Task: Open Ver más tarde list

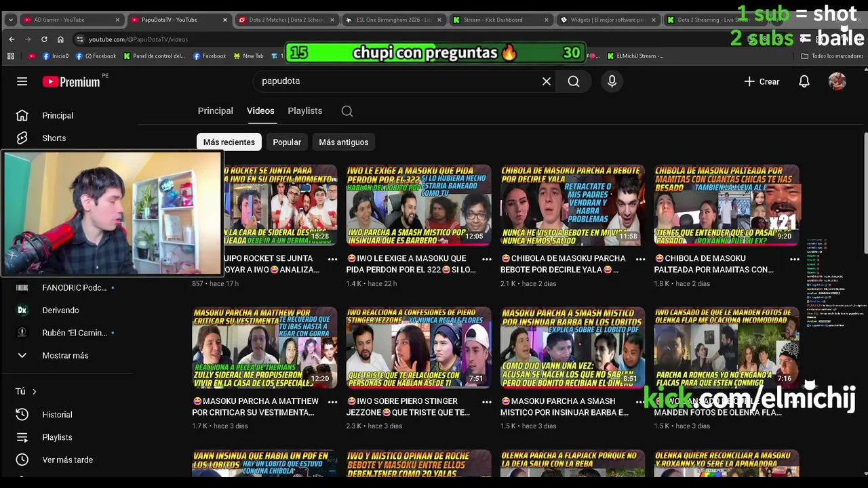Action: click(66, 460)
